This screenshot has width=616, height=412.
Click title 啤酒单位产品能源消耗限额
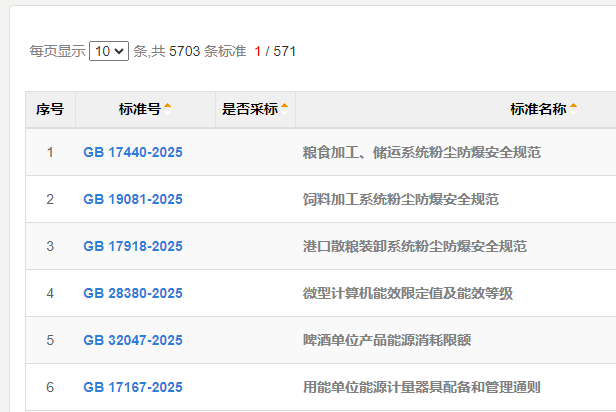386,340
